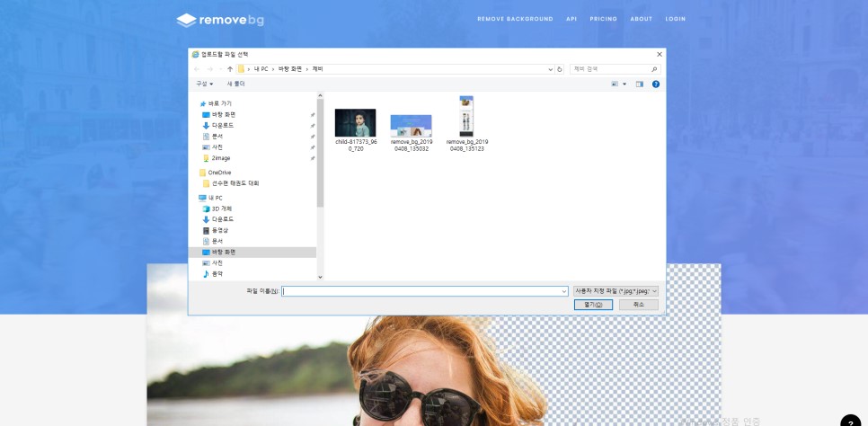The height and width of the screenshot is (426, 868).
Task: Click into the 파일 이름 text field
Action: coord(421,291)
